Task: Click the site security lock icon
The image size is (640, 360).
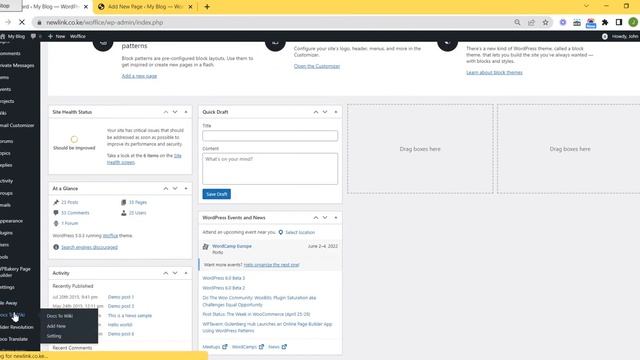Action: click(39, 22)
